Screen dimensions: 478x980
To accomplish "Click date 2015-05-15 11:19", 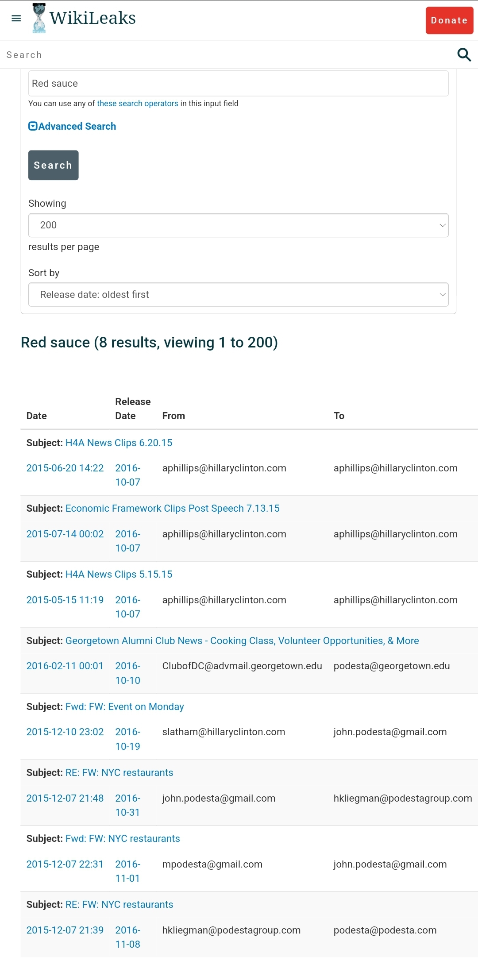I will point(65,600).
